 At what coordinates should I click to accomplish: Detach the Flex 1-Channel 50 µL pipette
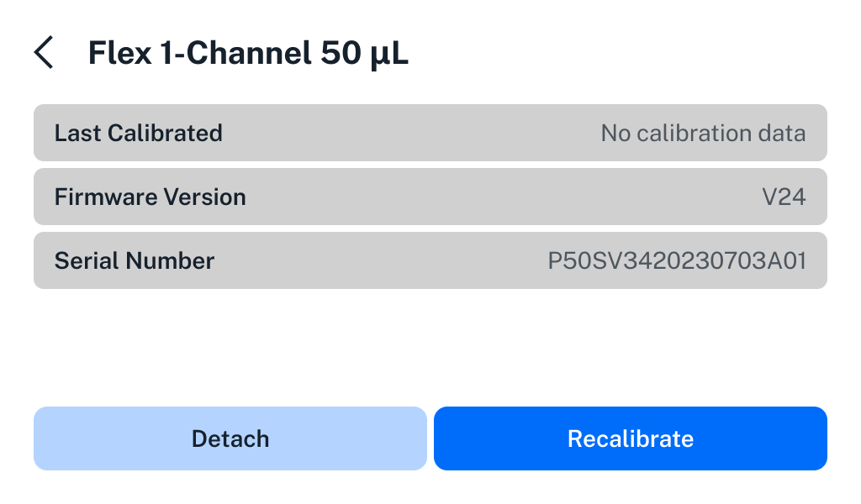coord(230,438)
